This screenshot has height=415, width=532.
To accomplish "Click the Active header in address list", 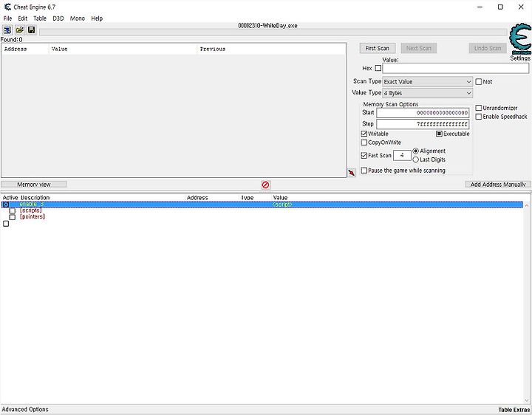I will 10,198.
